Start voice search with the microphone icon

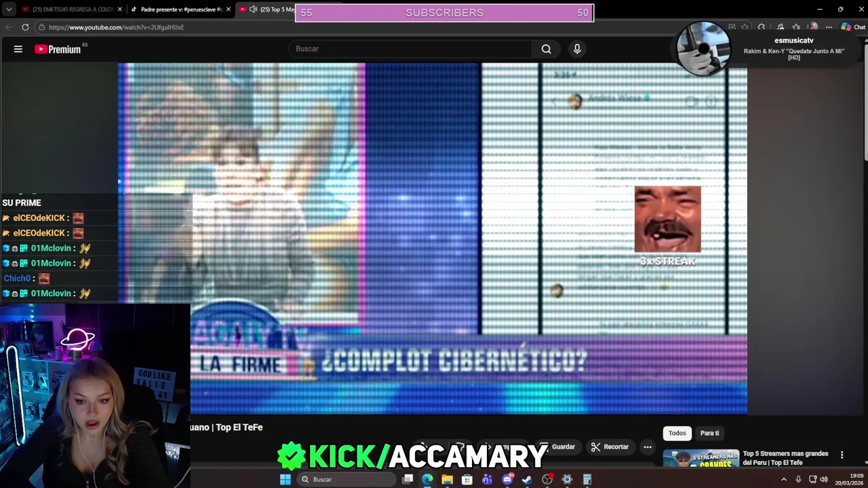coord(577,49)
